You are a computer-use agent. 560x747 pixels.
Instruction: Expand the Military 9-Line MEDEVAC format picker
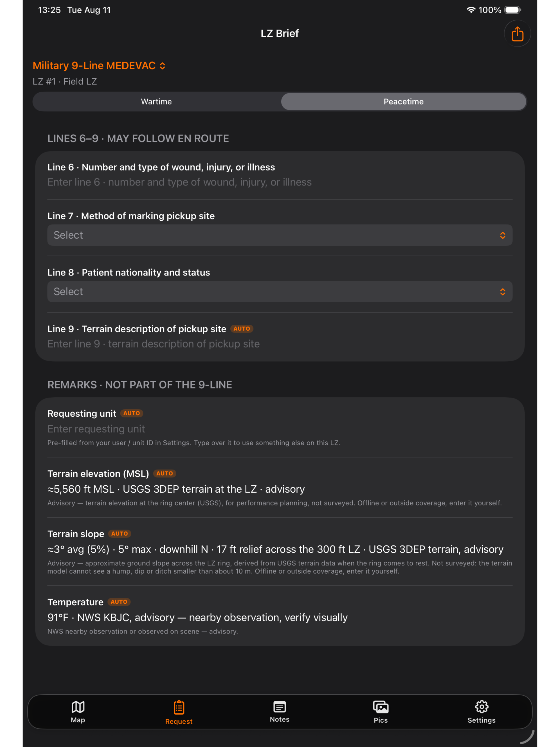click(x=99, y=65)
